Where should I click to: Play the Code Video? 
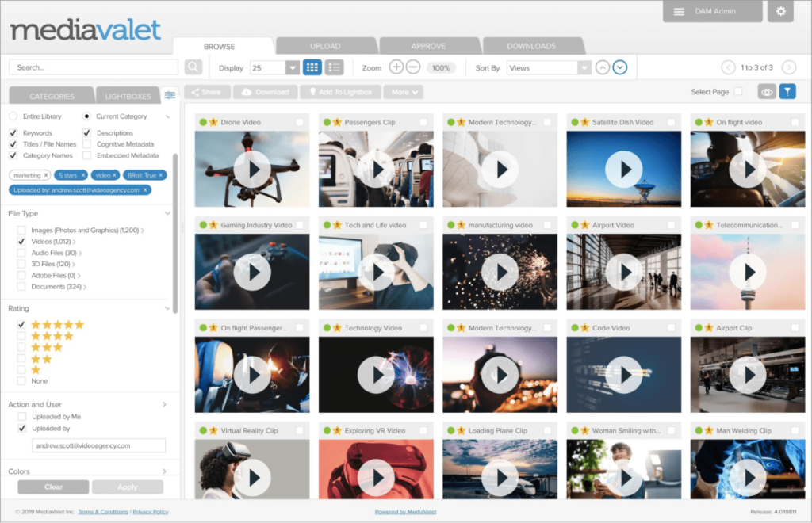coord(624,375)
